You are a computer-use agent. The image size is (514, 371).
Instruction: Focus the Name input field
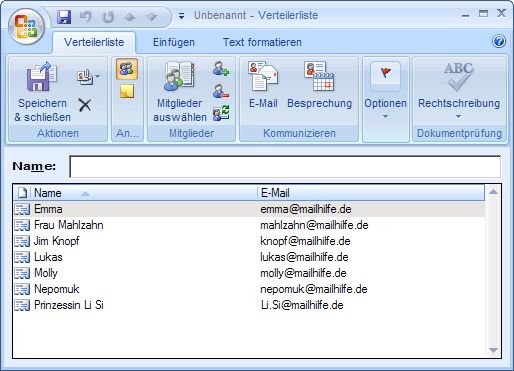[x=285, y=166]
